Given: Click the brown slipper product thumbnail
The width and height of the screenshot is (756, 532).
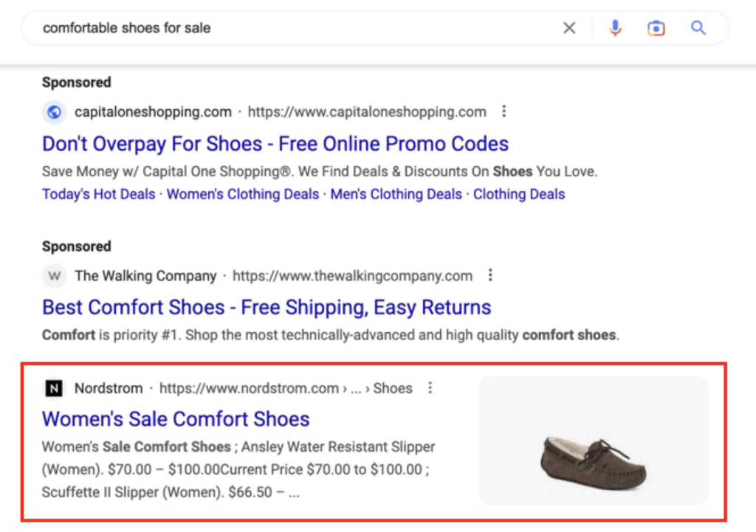Looking at the screenshot, I should click(x=593, y=441).
